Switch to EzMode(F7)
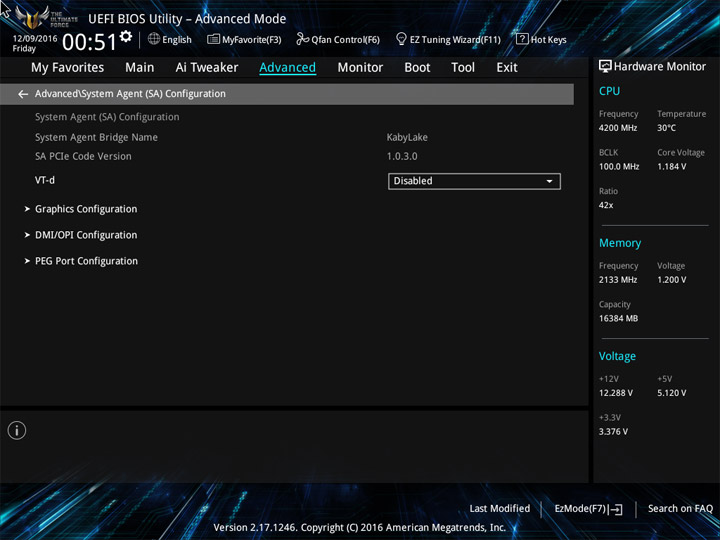 point(588,509)
